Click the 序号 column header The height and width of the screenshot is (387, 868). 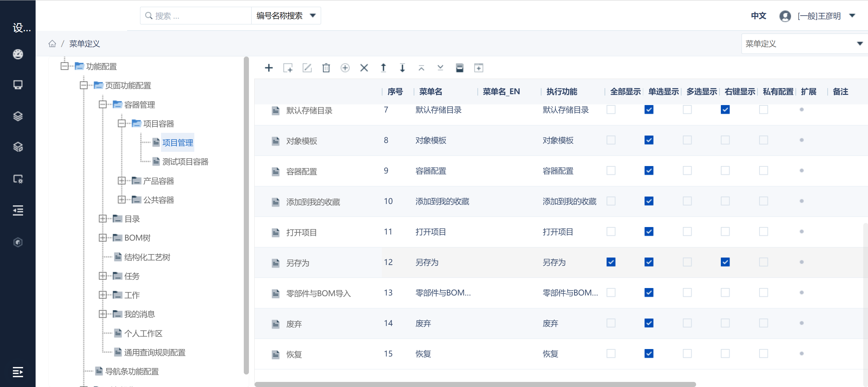[395, 91]
